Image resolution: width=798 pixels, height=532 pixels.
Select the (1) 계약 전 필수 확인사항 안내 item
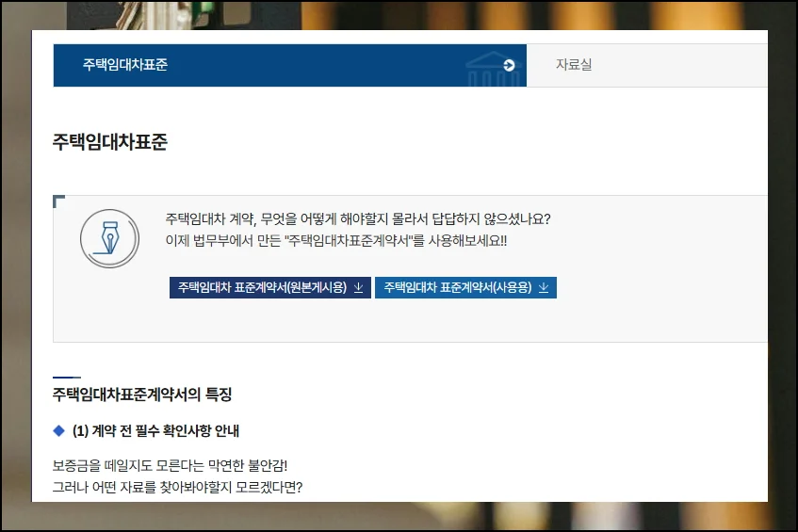(x=155, y=431)
